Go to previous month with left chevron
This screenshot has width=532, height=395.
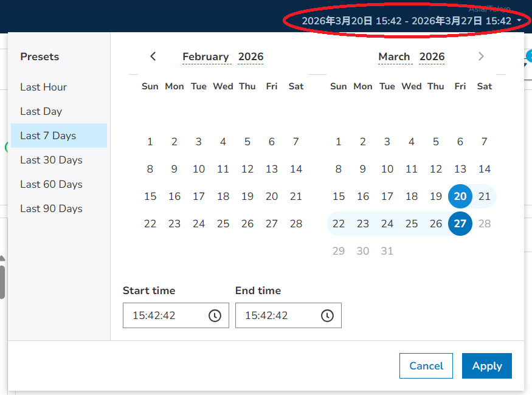(153, 57)
